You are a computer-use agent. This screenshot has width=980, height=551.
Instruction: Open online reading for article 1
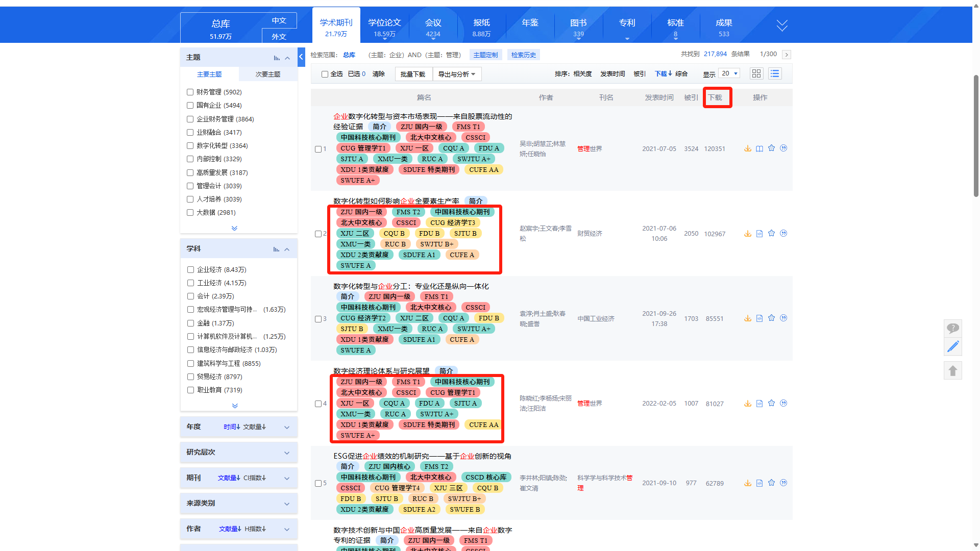[759, 148]
